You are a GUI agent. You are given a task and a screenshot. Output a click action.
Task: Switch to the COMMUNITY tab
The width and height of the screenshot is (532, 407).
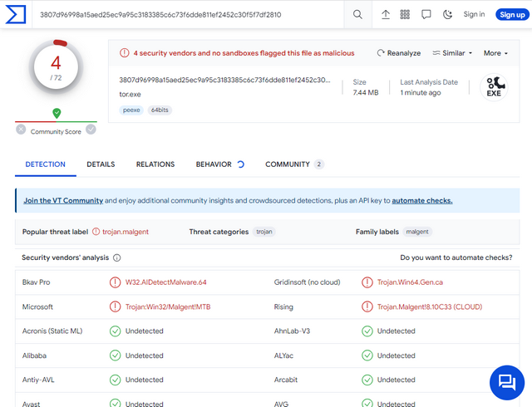point(294,164)
